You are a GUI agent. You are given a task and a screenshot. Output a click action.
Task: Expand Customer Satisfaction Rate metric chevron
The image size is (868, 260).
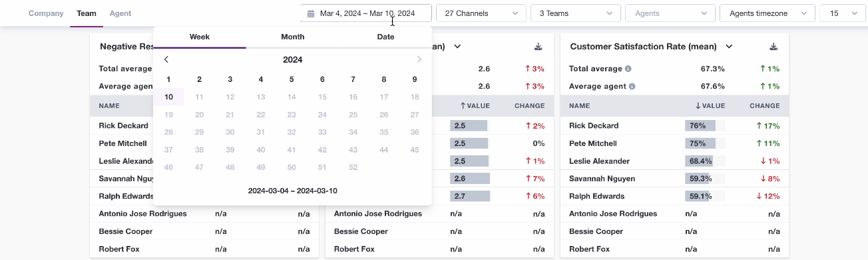[x=729, y=47]
